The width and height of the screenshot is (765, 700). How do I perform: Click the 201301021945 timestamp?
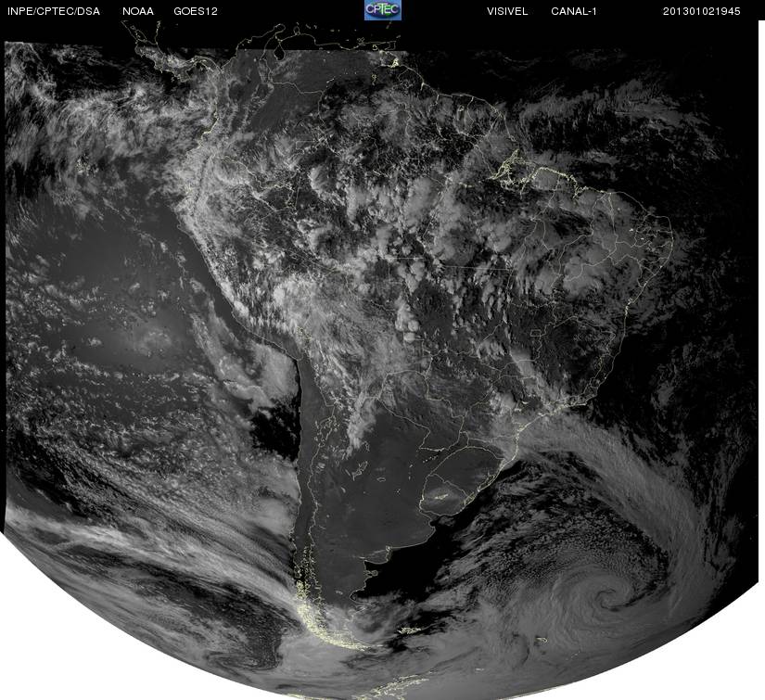pyautogui.click(x=702, y=11)
